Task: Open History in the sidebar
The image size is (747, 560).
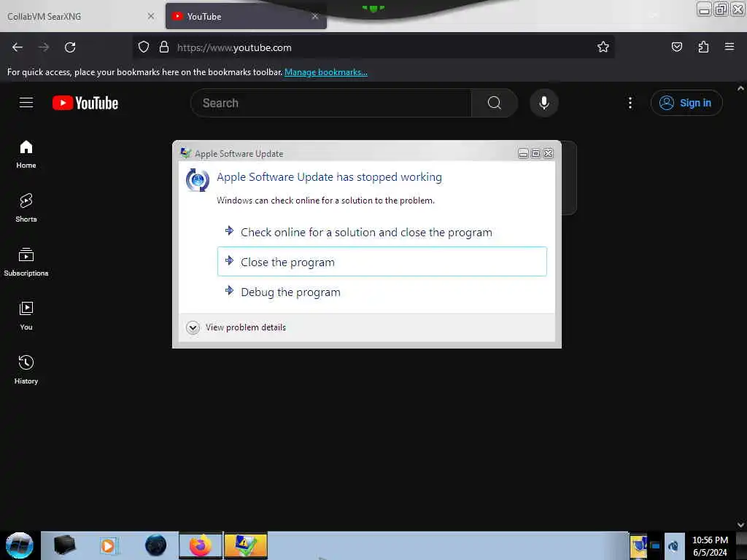Action: click(26, 370)
